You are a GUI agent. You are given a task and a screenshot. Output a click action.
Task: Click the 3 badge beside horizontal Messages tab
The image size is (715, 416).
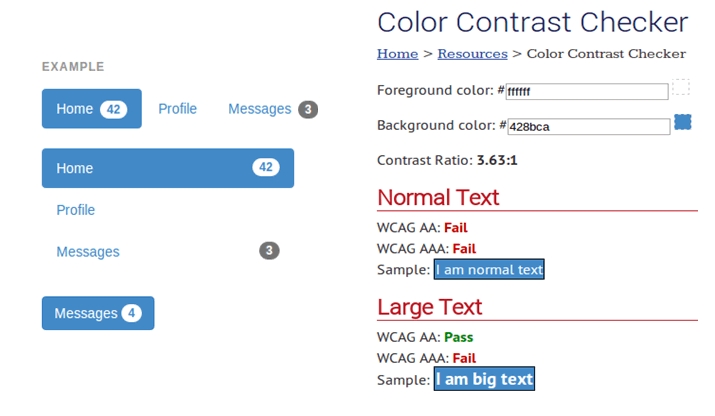click(x=308, y=109)
